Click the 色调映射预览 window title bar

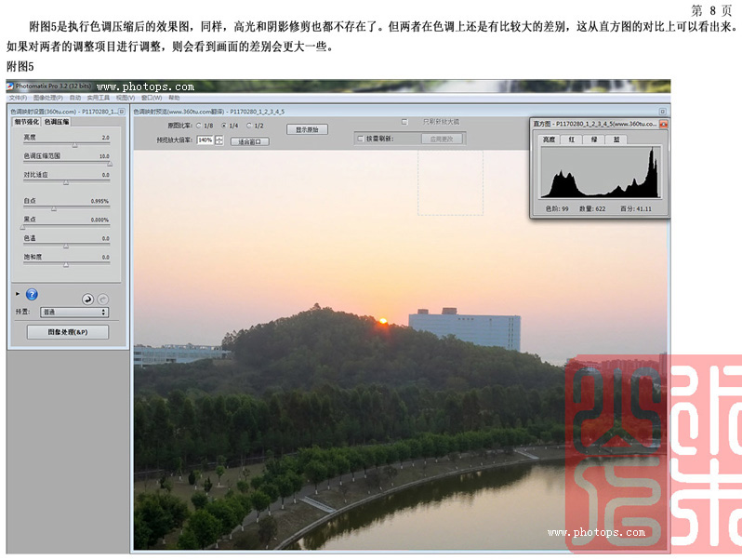pyautogui.click(x=401, y=112)
